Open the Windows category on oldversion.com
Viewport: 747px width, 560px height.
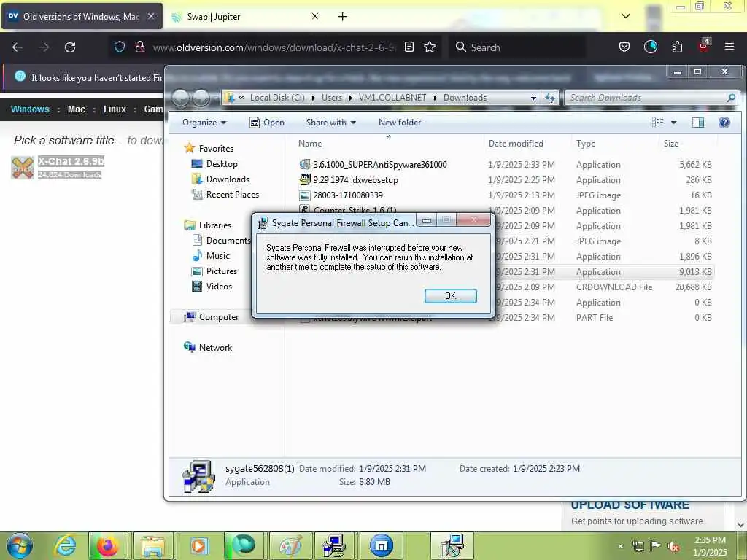(x=30, y=109)
